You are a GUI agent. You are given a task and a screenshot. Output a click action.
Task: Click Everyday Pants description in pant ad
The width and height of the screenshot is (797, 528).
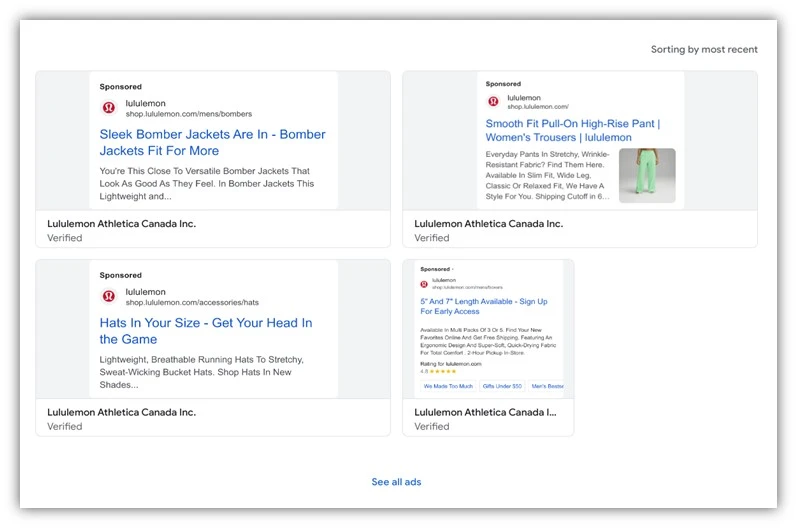[x=547, y=175]
